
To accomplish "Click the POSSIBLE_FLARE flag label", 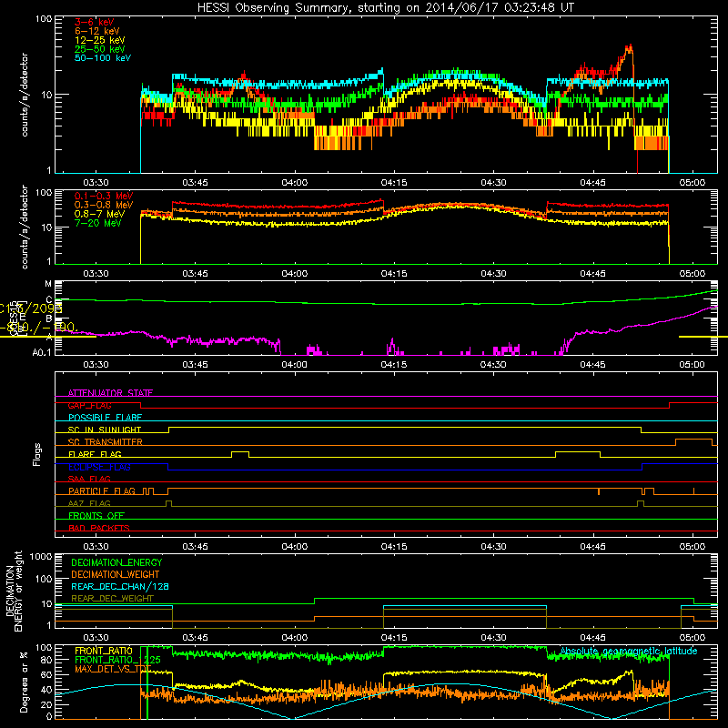I will pyautogui.click(x=105, y=418).
